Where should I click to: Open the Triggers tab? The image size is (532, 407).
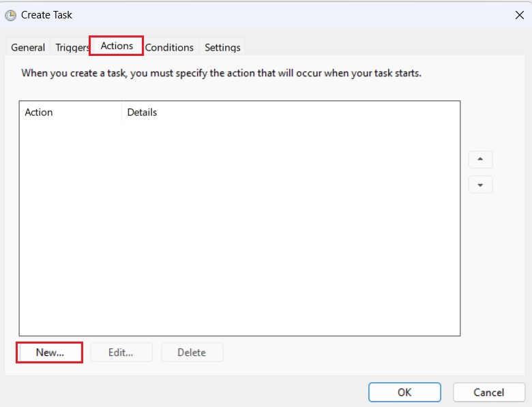(72, 47)
